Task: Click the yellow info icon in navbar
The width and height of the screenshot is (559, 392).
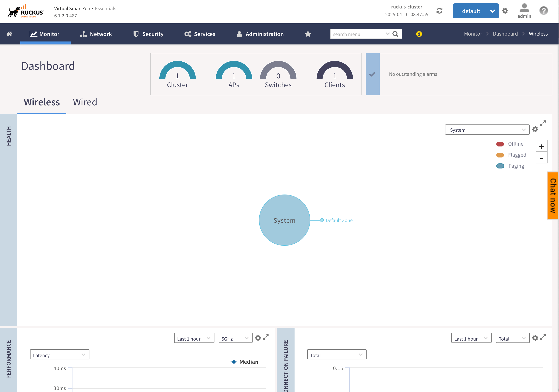Action: (x=419, y=34)
